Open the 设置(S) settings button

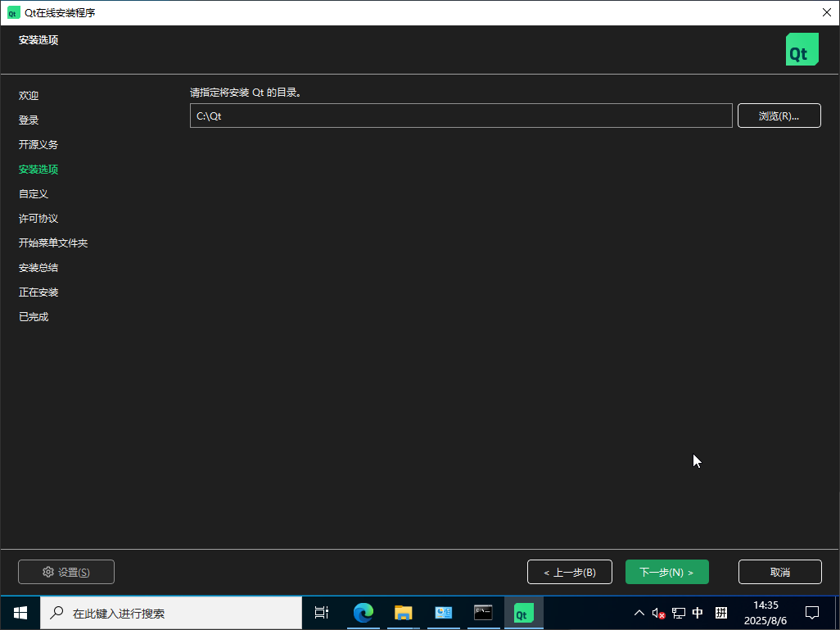(x=66, y=572)
